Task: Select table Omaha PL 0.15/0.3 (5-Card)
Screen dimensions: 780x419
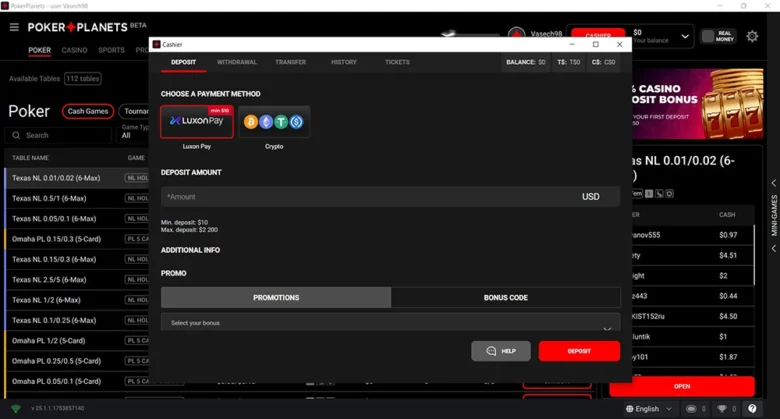Action: click(x=56, y=239)
